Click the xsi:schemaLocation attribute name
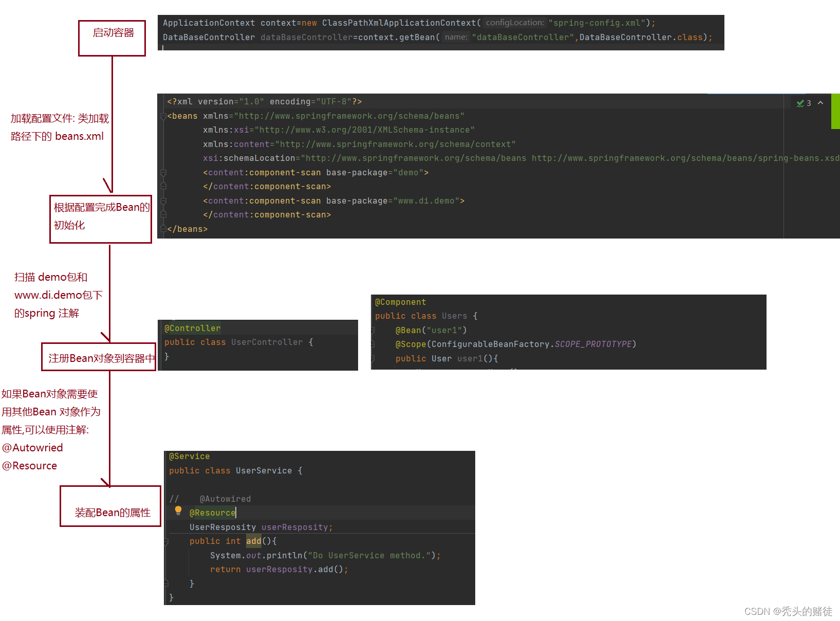The height and width of the screenshot is (621, 840). pyautogui.click(x=249, y=158)
